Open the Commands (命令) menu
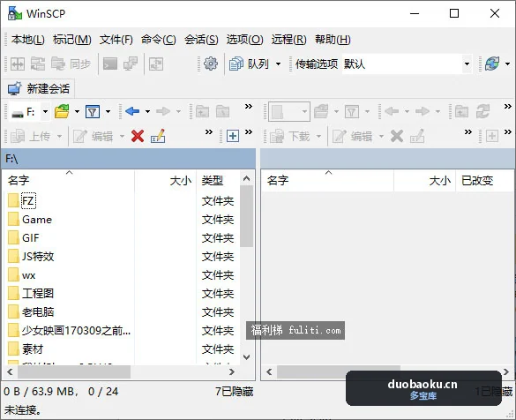516x420 pixels. pyautogui.click(x=159, y=40)
